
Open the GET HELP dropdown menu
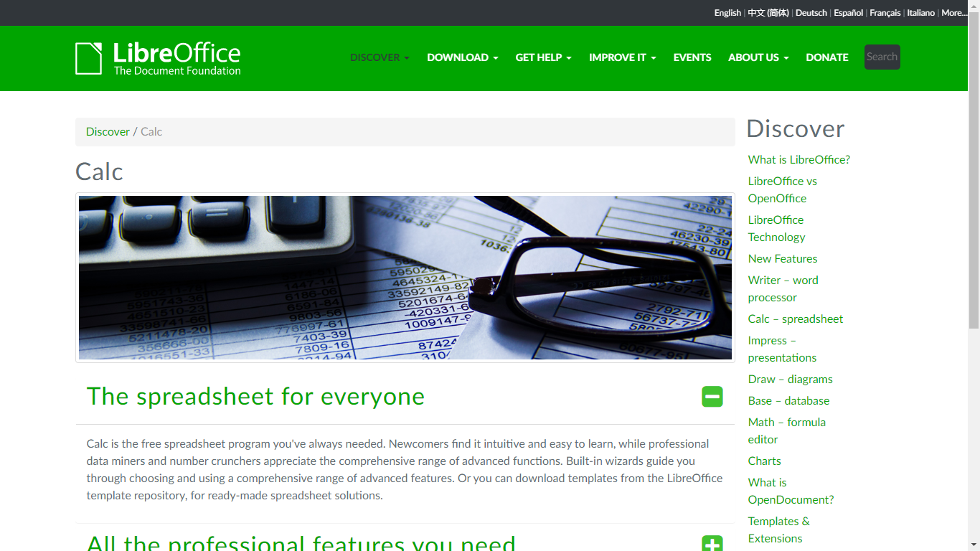pyautogui.click(x=544, y=57)
